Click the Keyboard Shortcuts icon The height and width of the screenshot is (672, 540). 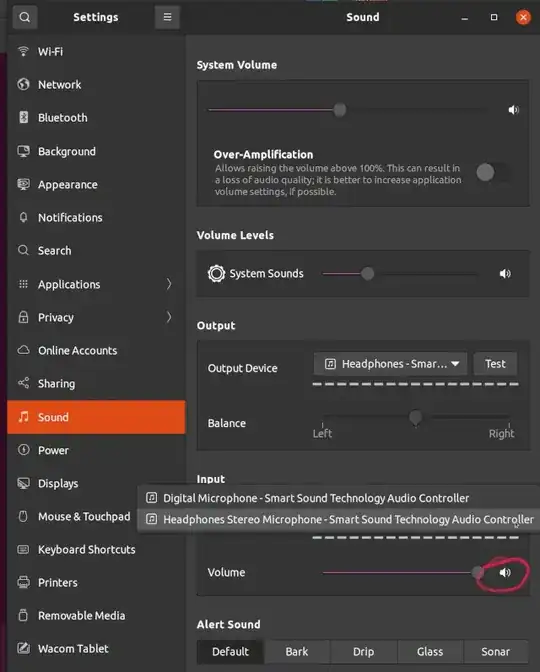(23, 549)
